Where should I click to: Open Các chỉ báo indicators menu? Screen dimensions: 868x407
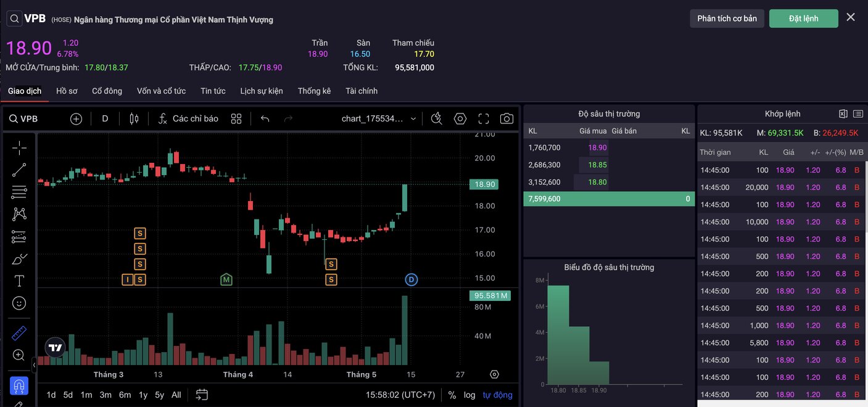click(188, 118)
